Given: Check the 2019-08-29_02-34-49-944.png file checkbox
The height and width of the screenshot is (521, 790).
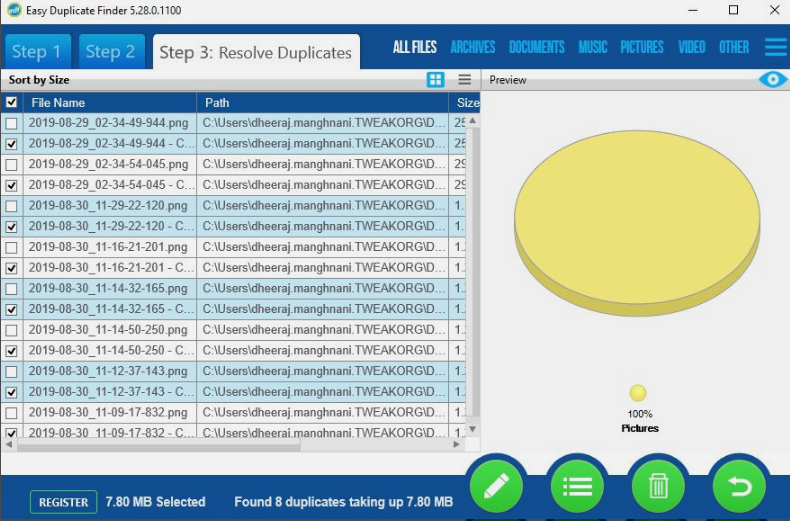Looking at the screenshot, I should [11, 123].
